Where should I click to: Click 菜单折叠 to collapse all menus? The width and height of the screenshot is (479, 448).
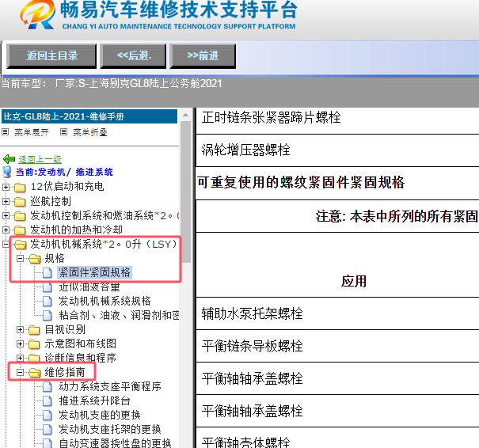click(x=89, y=132)
